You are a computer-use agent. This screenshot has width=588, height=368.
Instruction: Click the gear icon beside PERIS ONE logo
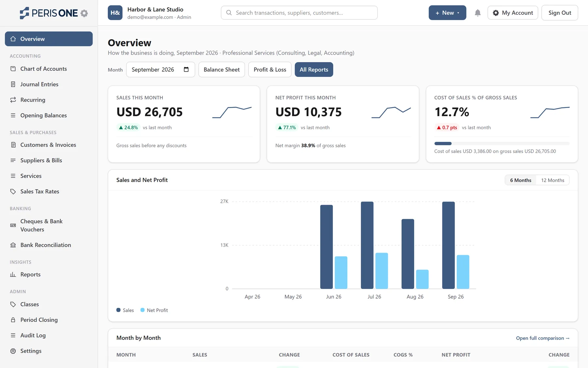click(84, 13)
